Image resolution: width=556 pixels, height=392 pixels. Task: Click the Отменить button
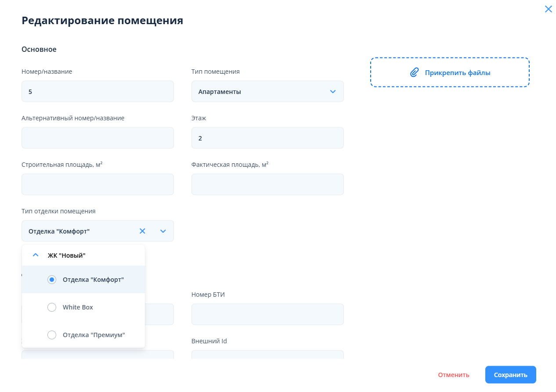tap(453, 375)
